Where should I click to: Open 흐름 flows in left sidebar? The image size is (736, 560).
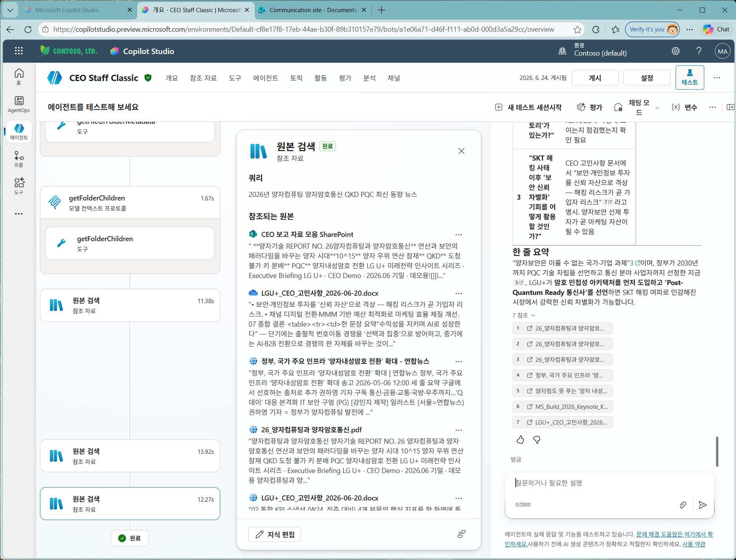(x=19, y=159)
